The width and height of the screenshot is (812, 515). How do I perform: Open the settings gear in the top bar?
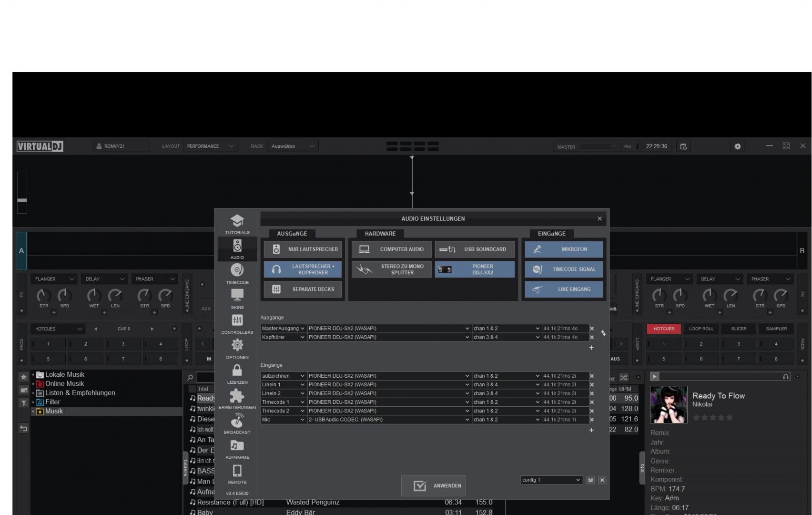click(x=738, y=146)
